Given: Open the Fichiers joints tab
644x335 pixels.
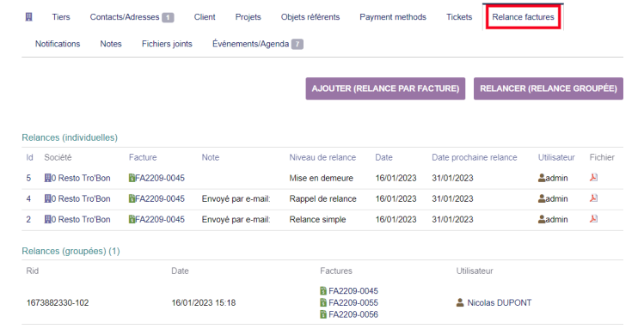Looking at the screenshot, I should point(167,44).
